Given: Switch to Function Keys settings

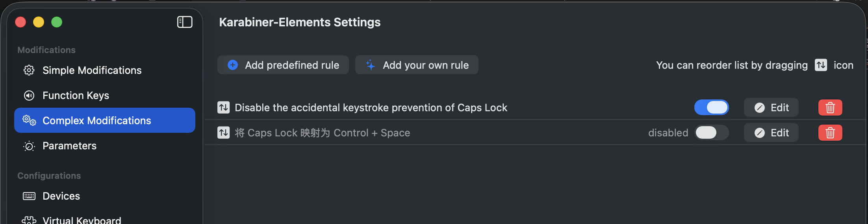Looking at the screenshot, I should [x=76, y=95].
